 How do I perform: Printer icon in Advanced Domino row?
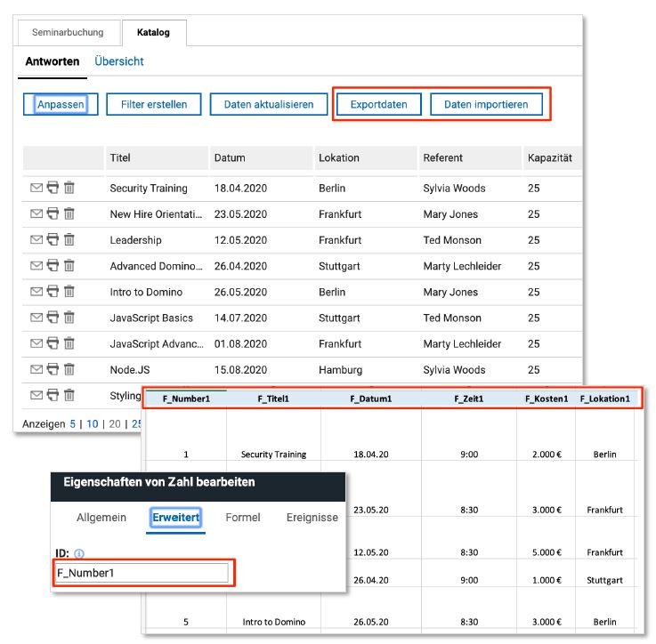pyautogui.click(x=53, y=265)
